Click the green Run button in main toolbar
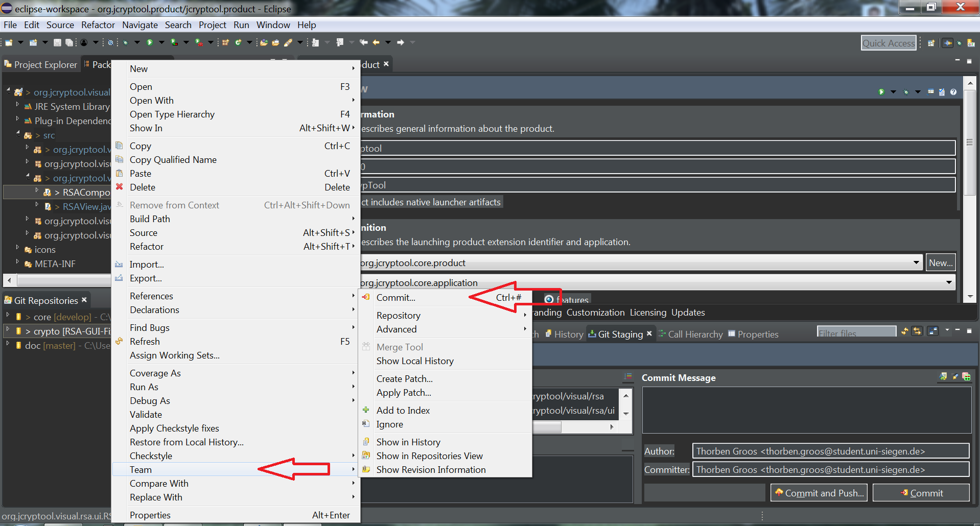This screenshot has height=526, width=980. click(150, 42)
